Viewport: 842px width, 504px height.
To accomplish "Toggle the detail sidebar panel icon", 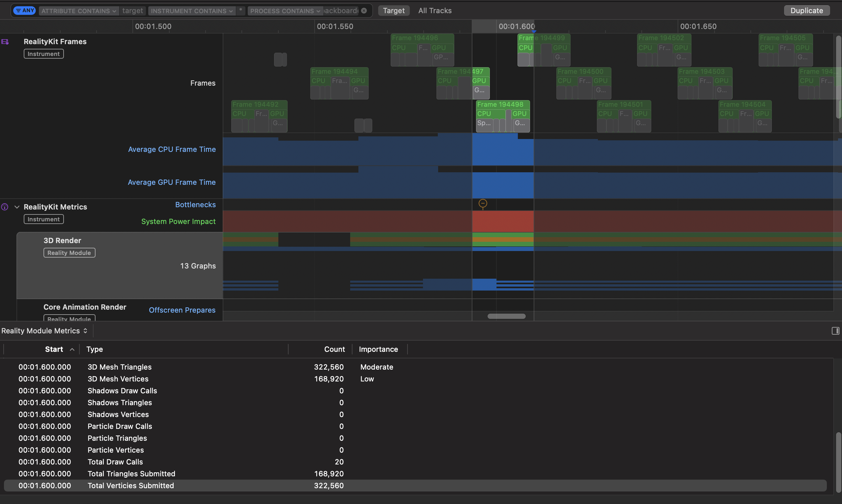I will coord(835,331).
